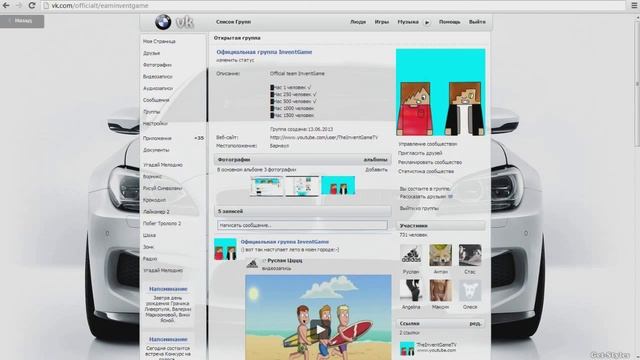
Task: Click the Барнаул location link
Action: pos(279,146)
